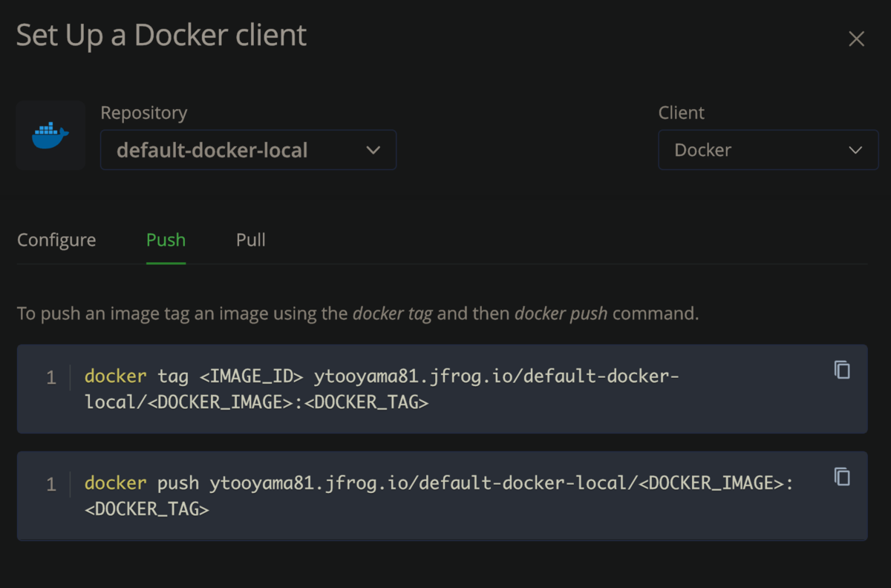
Task: Click the docker push command code block
Action: 442,496
